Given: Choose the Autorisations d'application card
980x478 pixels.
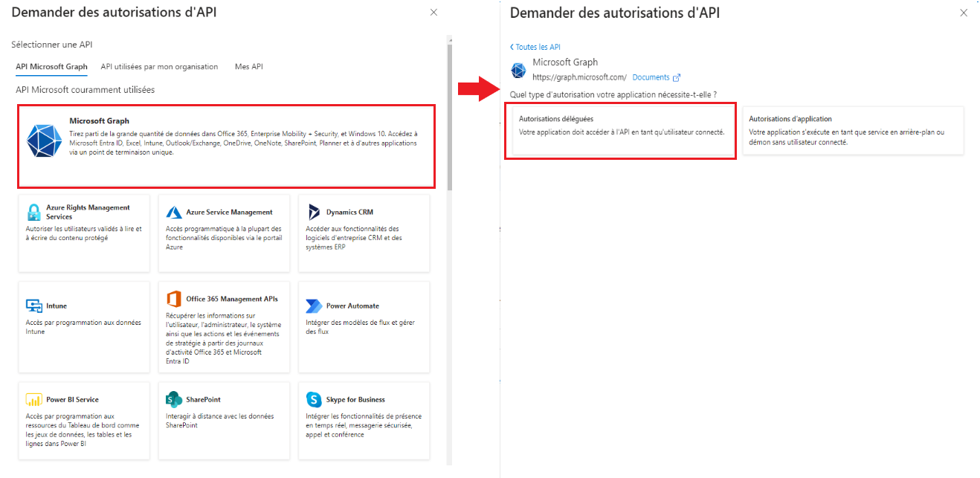Looking at the screenshot, I should tap(853, 131).
